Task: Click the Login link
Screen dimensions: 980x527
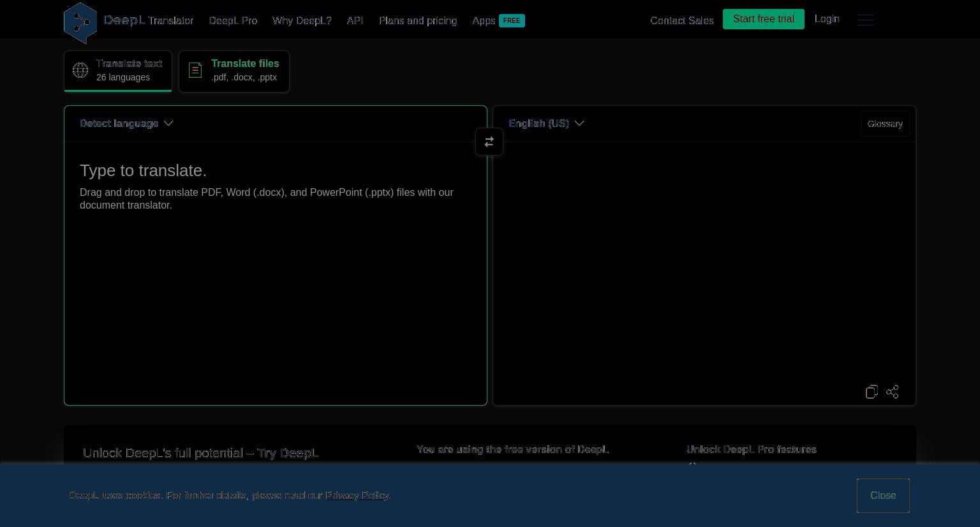Action: pos(827,19)
